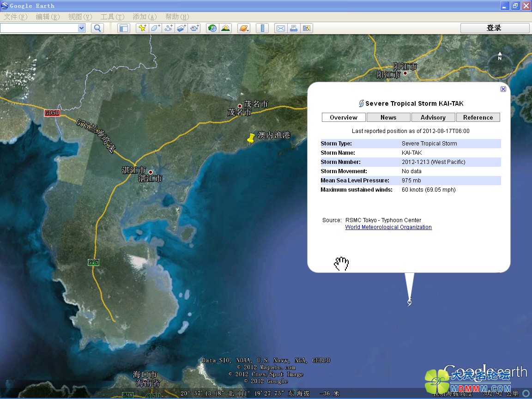Click the green G75 highway shield
Viewport: 532px width, 399px height.
click(93, 262)
